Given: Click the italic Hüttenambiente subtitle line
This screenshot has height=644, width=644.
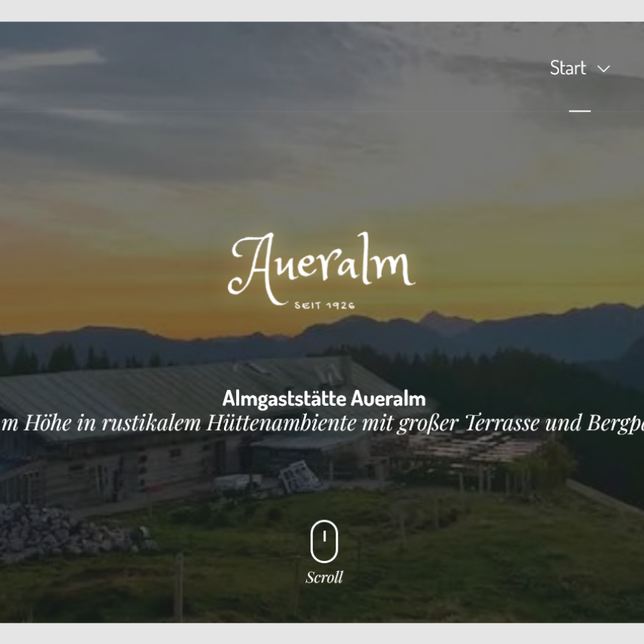Looking at the screenshot, I should [322, 423].
